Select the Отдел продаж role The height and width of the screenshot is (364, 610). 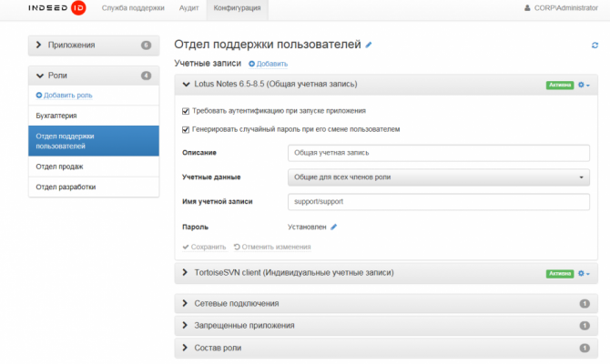click(x=94, y=167)
